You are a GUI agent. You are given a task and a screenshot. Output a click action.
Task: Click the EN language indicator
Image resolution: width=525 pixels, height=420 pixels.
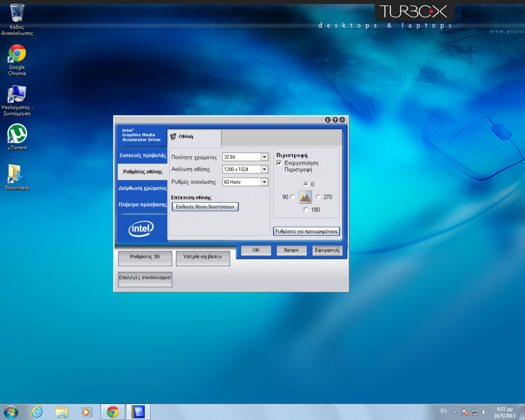(444, 411)
